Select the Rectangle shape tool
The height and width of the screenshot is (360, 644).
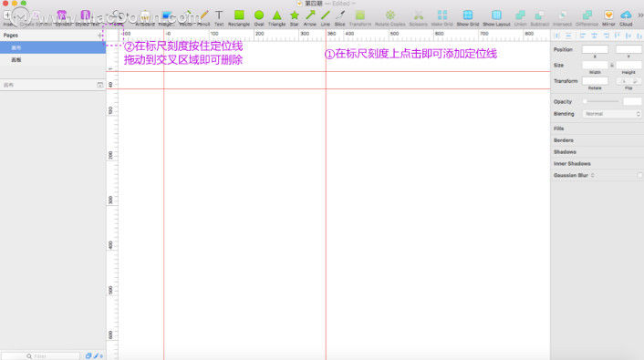click(239, 18)
